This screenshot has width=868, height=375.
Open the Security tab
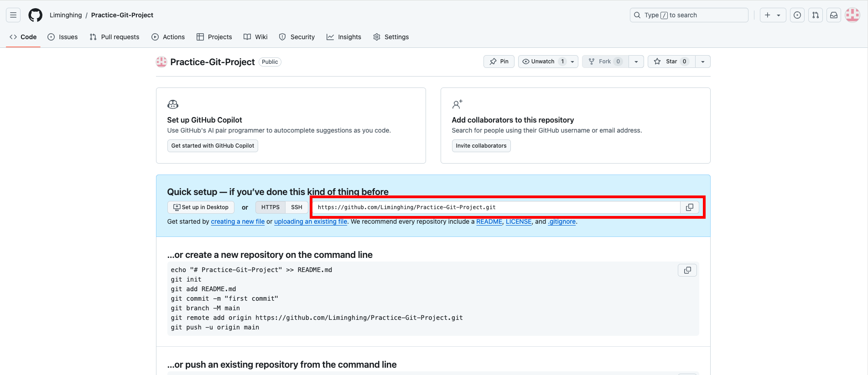click(297, 37)
